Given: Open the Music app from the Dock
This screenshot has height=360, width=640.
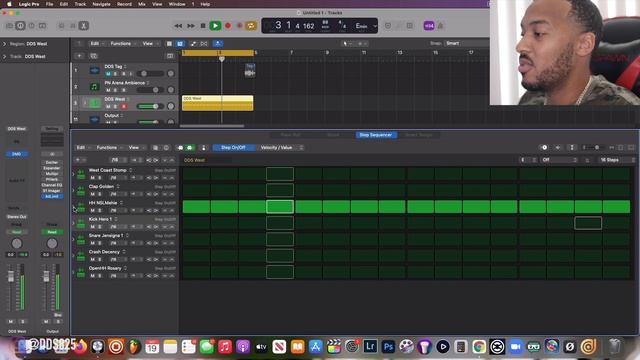Looking at the screenshot, I should point(225,347).
